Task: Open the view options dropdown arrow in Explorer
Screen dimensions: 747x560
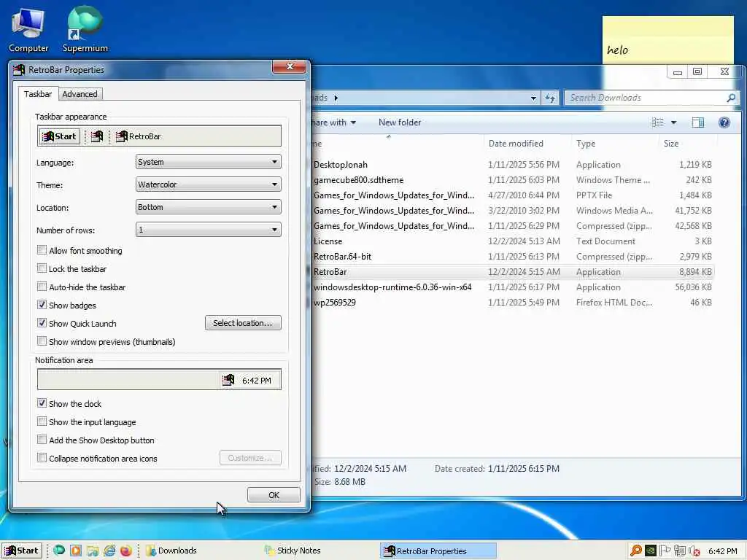Action: point(673,122)
